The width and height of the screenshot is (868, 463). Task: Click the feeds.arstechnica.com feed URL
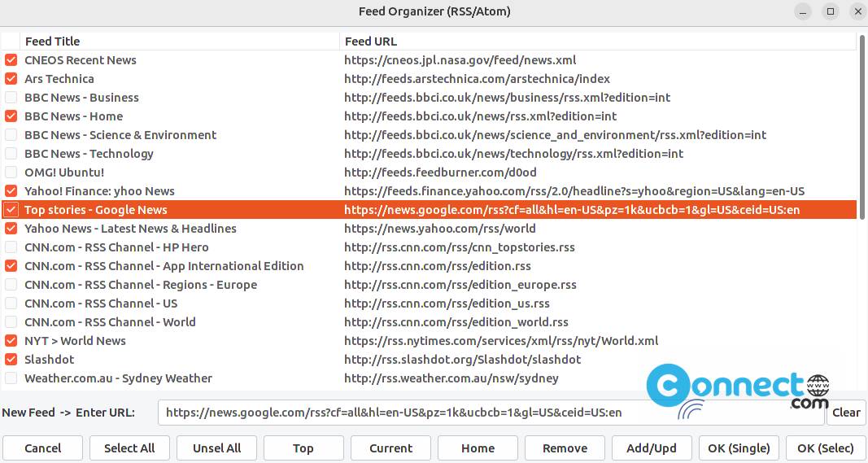point(478,79)
